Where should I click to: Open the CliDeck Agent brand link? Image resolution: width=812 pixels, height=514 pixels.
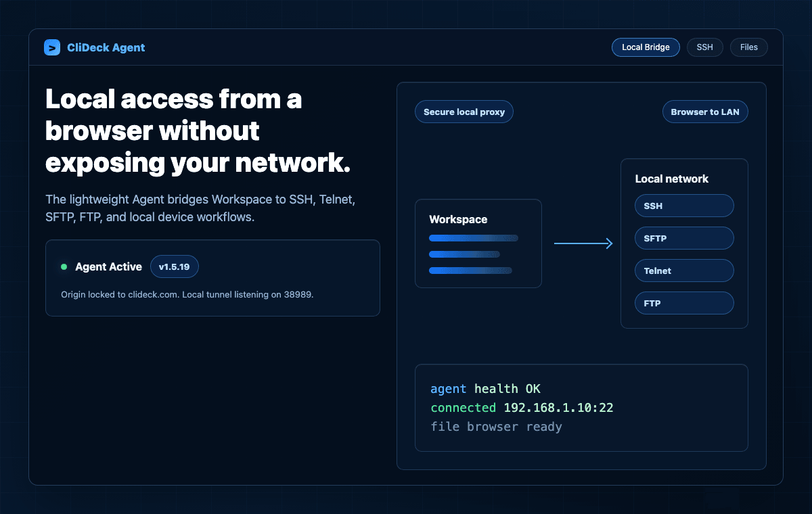tap(95, 47)
